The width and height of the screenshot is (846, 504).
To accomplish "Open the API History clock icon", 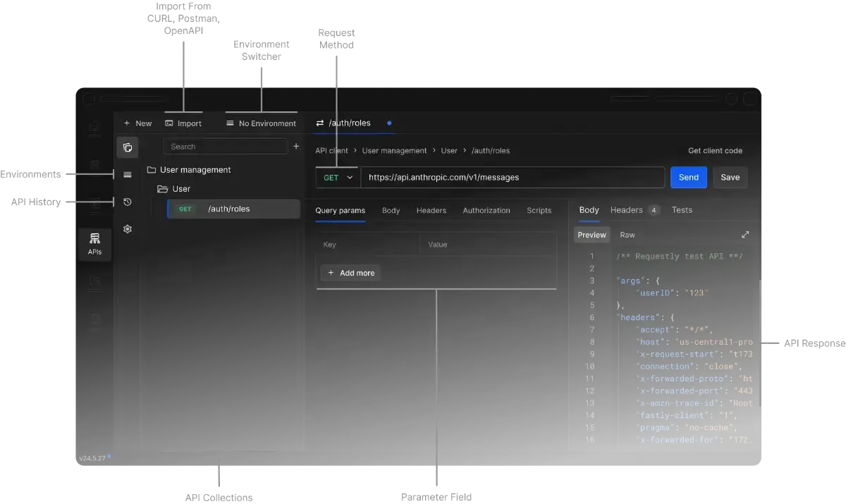I will 128,202.
